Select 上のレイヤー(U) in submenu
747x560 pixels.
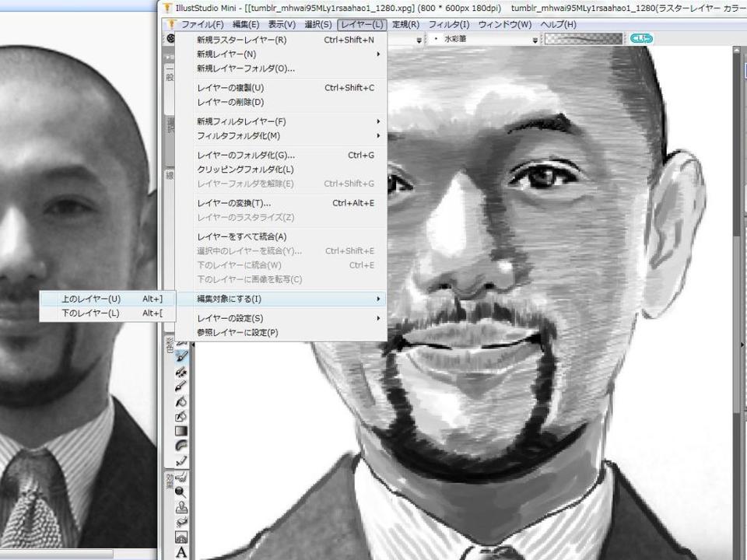click(x=107, y=299)
